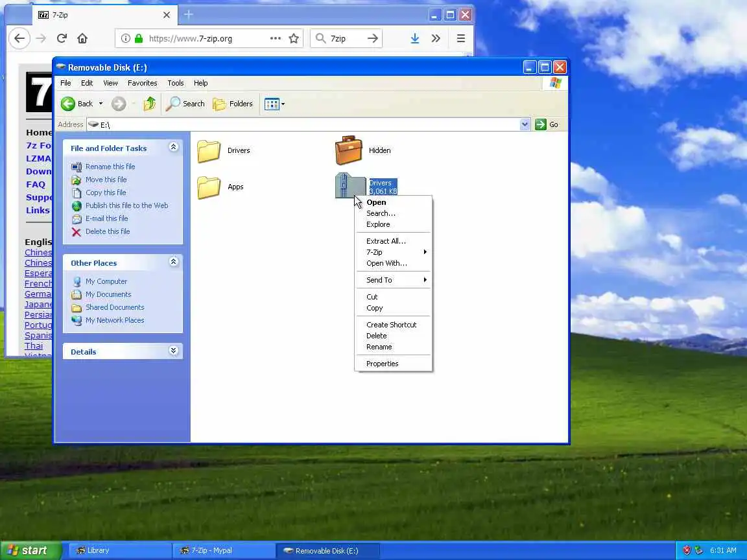Open the File menu in Explorer
This screenshot has height=560, width=747.
pyautogui.click(x=65, y=83)
